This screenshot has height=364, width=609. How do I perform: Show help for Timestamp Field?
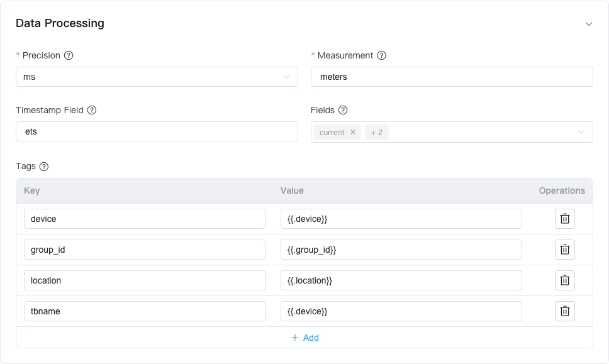pyautogui.click(x=92, y=110)
